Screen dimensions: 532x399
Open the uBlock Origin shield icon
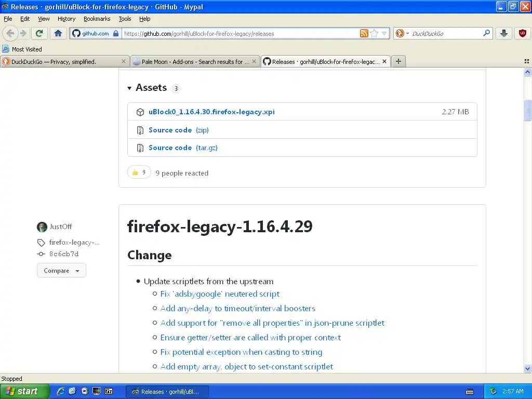(523, 33)
